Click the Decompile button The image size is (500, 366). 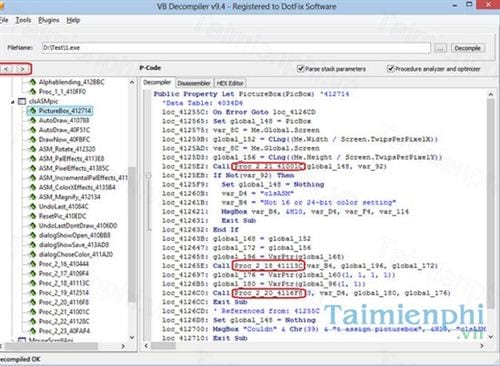click(467, 48)
